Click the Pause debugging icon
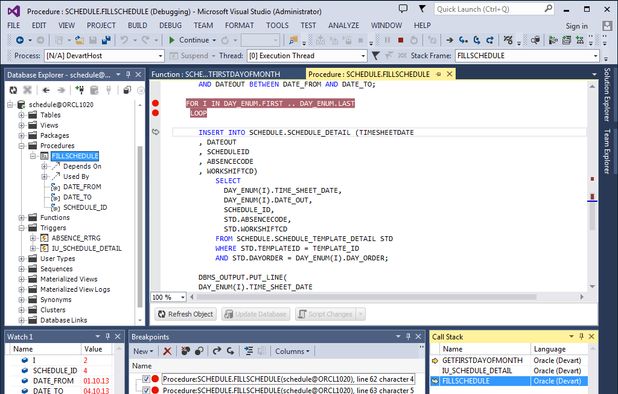 click(x=387, y=40)
